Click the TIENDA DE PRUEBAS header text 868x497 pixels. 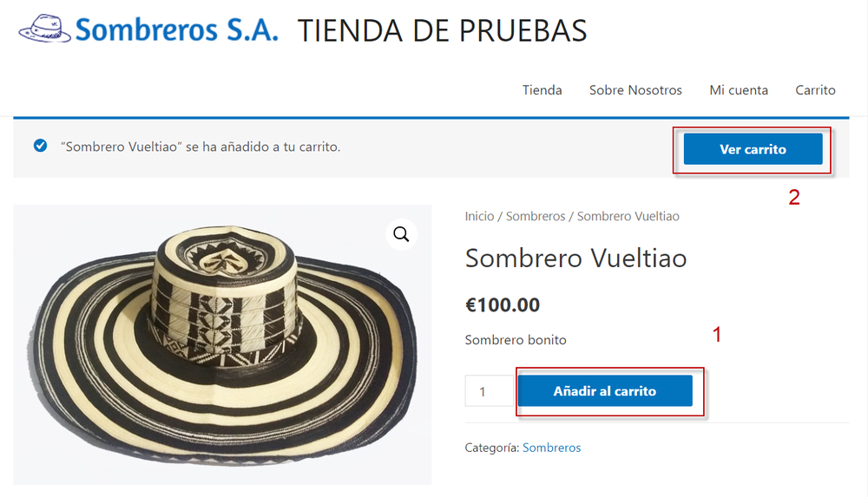(x=443, y=31)
